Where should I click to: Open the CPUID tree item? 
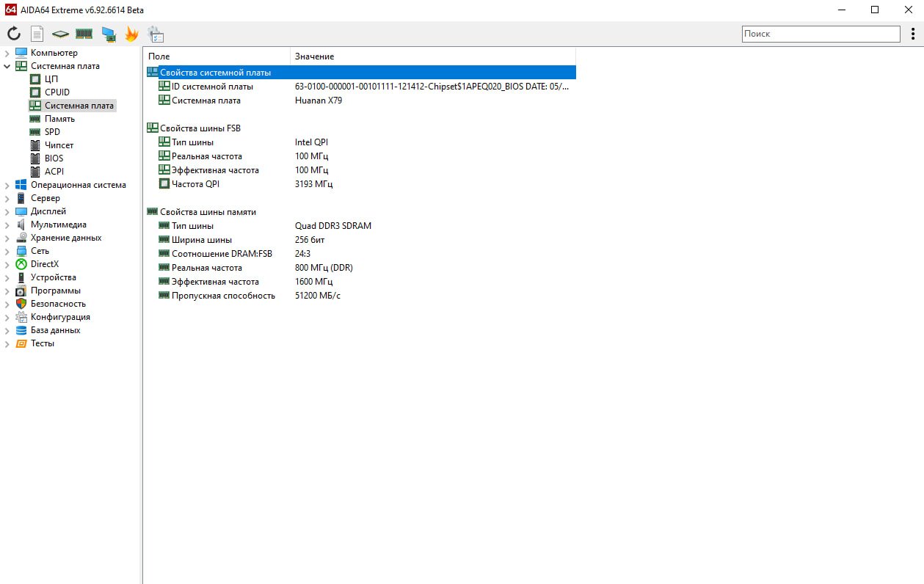coord(57,92)
